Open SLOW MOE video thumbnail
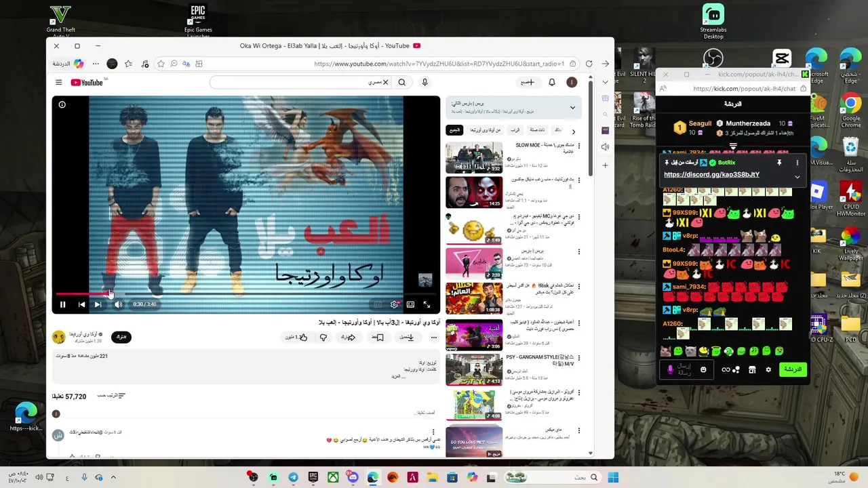The width and height of the screenshot is (868, 488). coord(474,158)
